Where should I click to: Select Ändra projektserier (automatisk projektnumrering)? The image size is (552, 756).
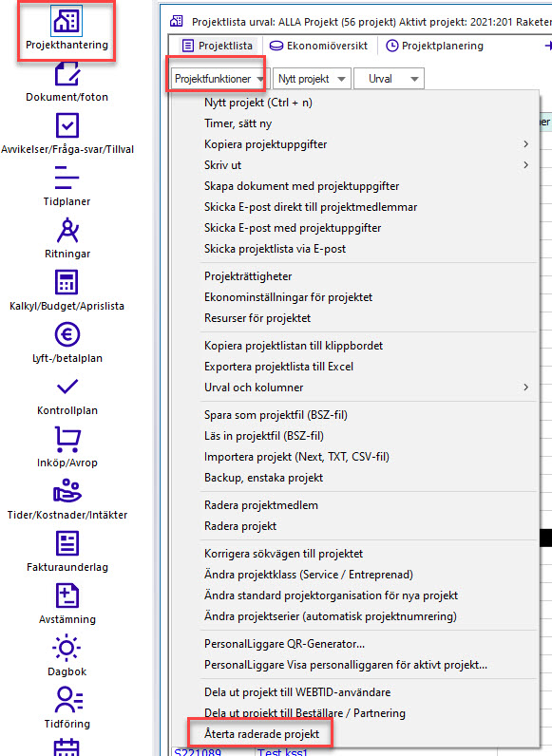point(331,616)
